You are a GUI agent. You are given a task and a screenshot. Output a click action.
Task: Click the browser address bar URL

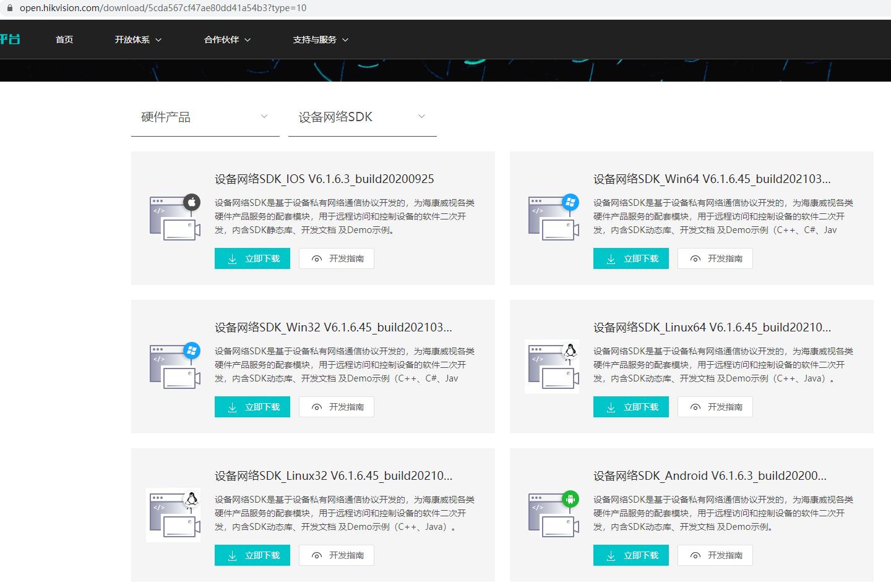[124, 9]
